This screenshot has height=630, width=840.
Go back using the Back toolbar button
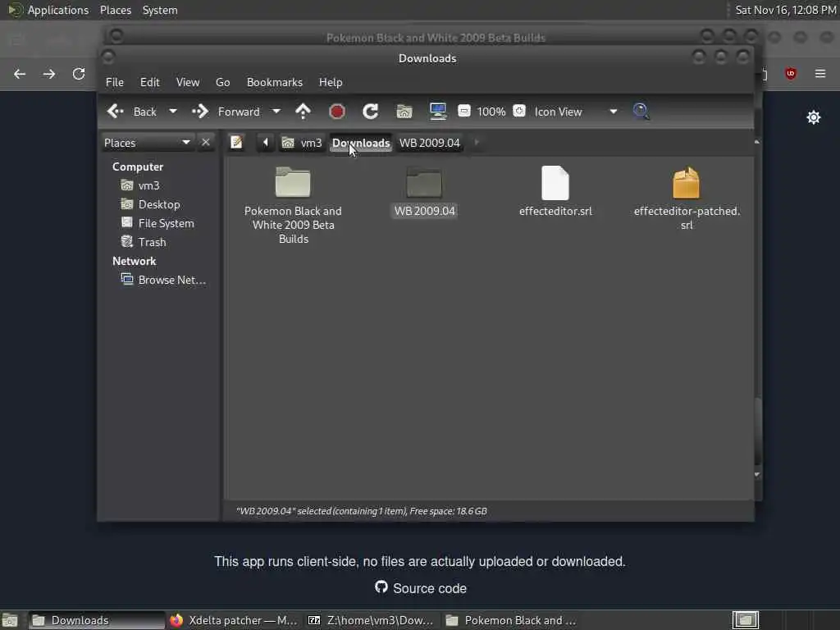click(x=132, y=112)
